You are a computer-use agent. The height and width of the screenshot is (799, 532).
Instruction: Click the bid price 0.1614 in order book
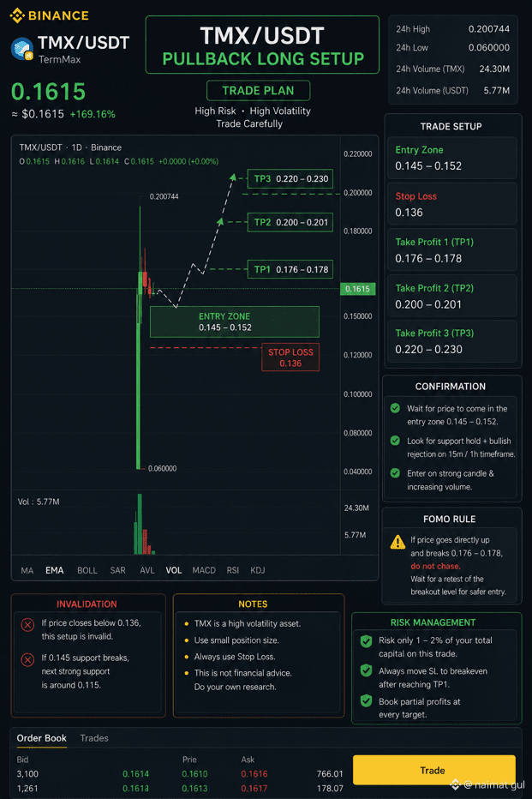tap(136, 773)
